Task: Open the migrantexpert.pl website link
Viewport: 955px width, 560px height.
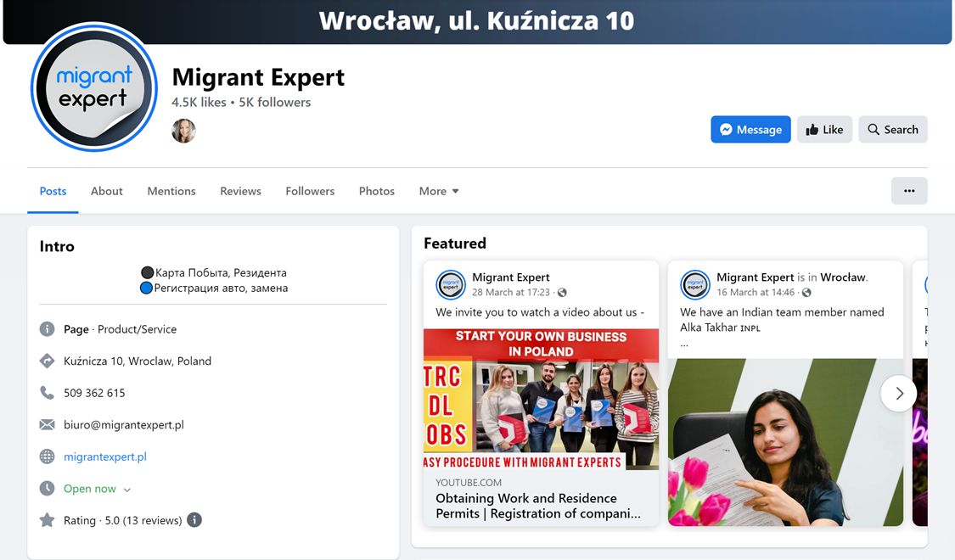Action: coord(105,456)
